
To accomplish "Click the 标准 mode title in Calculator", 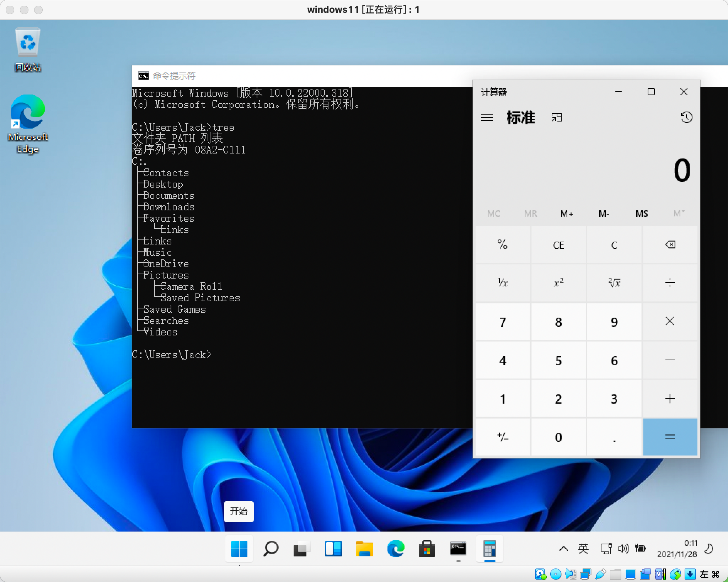I will (520, 118).
